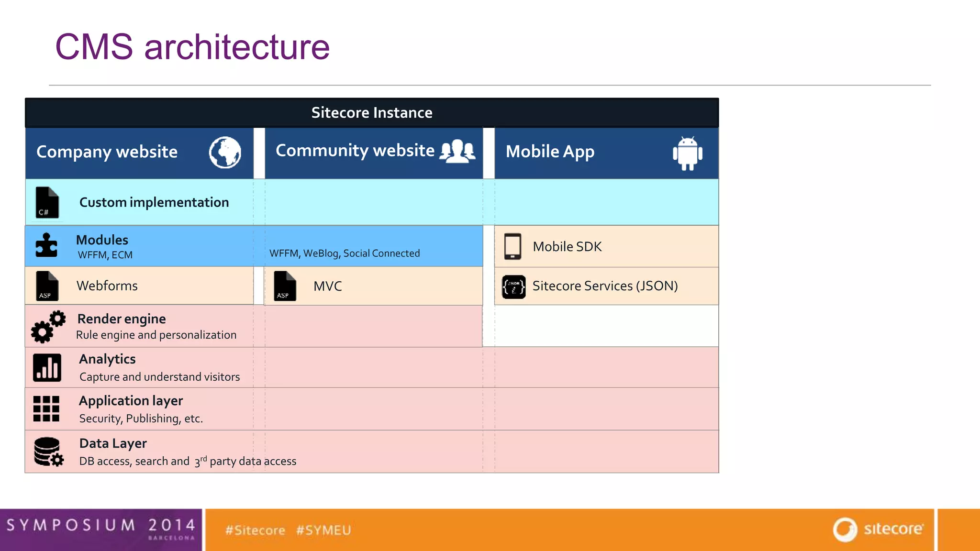The width and height of the screenshot is (980, 551).
Task: Click the MVC label
Action: [328, 287]
